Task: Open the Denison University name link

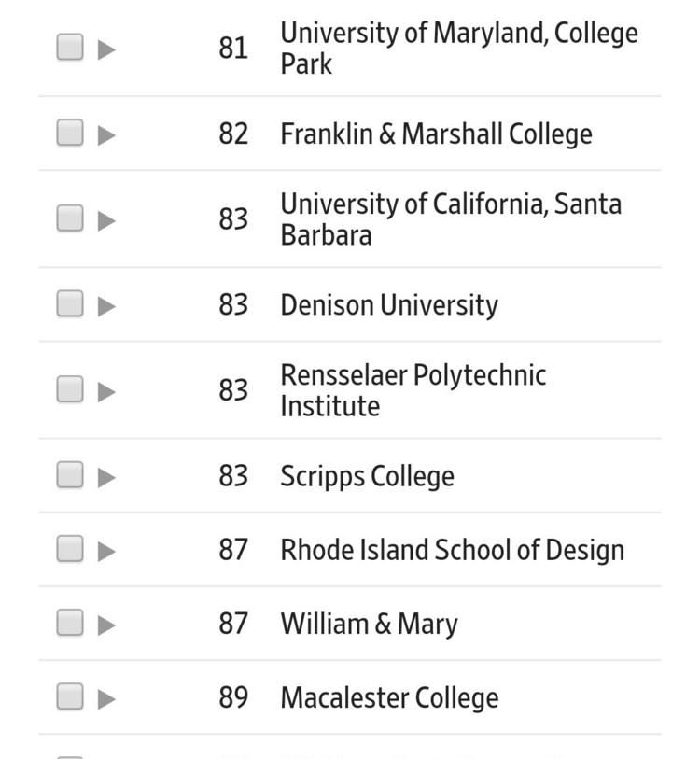Action: (388, 305)
